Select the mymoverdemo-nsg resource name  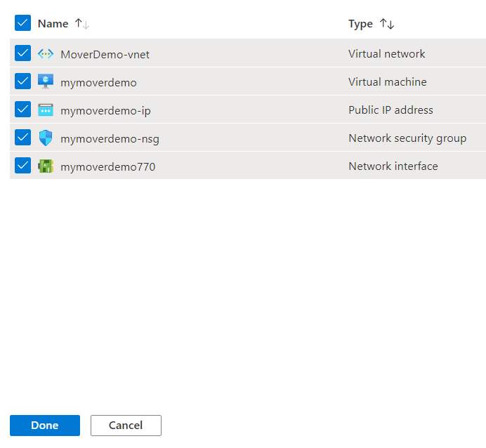(110, 139)
